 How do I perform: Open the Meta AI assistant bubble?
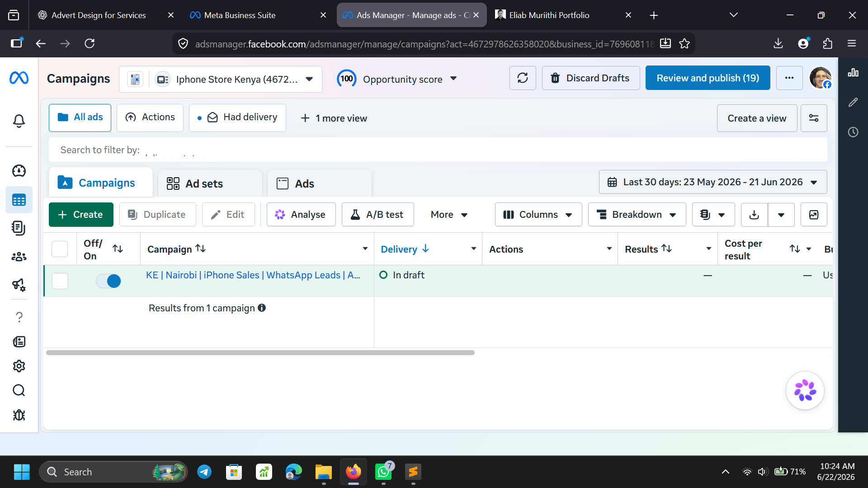pyautogui.click(x=805, y=390)
